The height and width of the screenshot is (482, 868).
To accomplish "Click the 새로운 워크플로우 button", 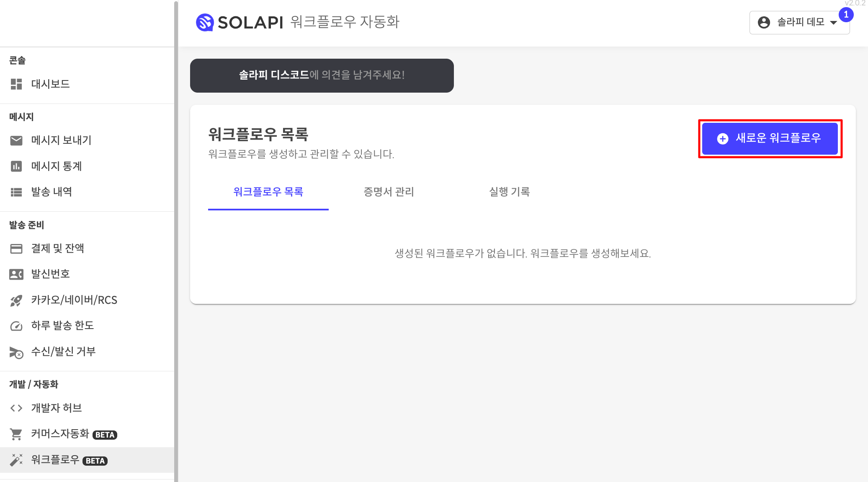I will tap(770, 138).
